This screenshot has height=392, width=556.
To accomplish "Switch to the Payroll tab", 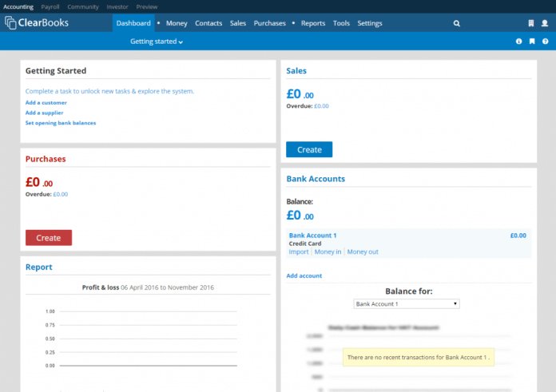I will click(50, 6).
